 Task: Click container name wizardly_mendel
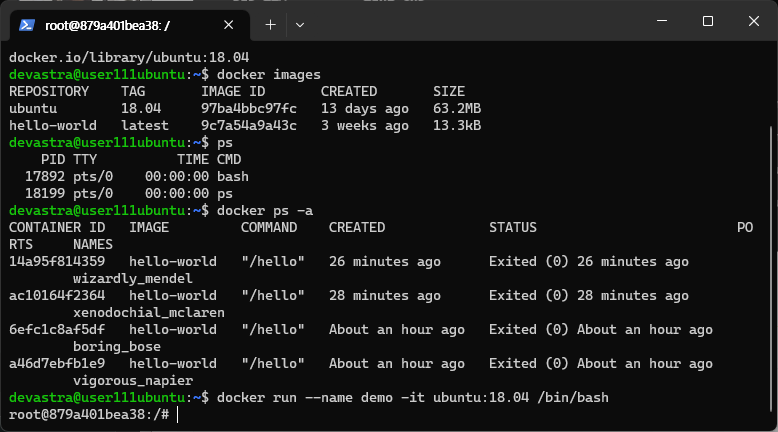[x=133, y=279]
